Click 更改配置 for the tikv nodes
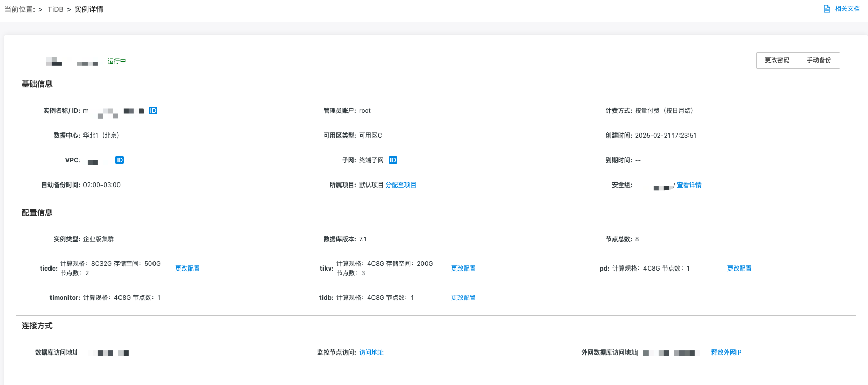Image resolution: width=868 pixels, height=385 pixels. 464,269
